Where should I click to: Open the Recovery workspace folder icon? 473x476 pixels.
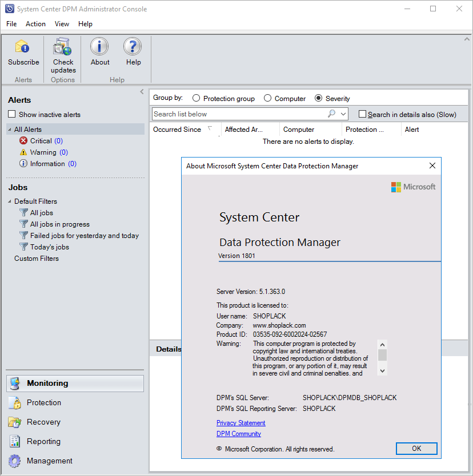15,422
